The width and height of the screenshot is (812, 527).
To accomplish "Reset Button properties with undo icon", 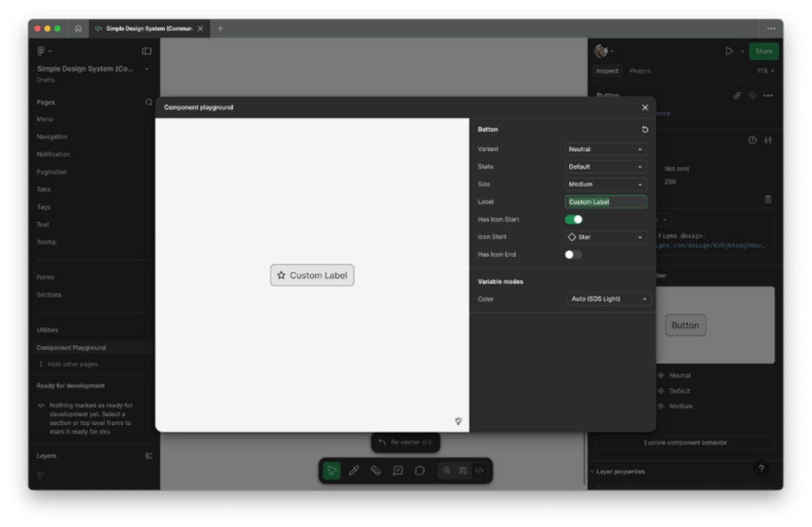I will pos(645,129).
